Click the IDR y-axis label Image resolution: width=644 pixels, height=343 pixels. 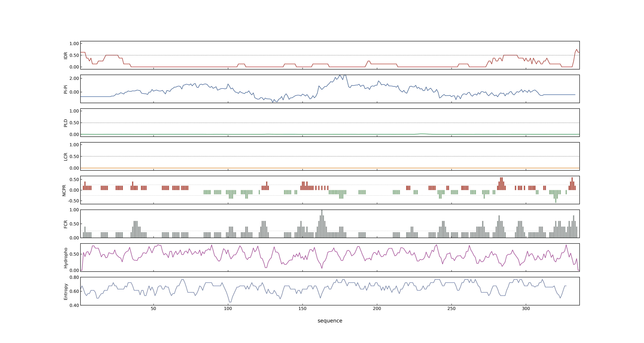coord(66,55)
